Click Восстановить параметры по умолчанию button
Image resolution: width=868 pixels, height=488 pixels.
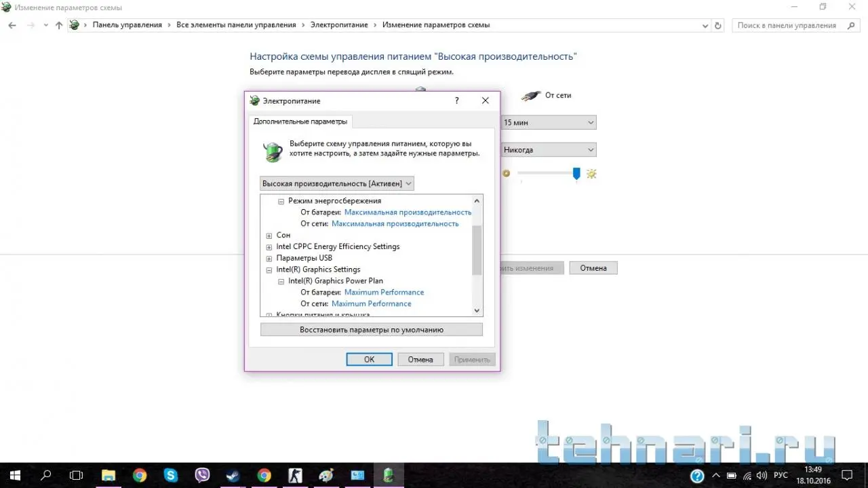tap(372, 330)
